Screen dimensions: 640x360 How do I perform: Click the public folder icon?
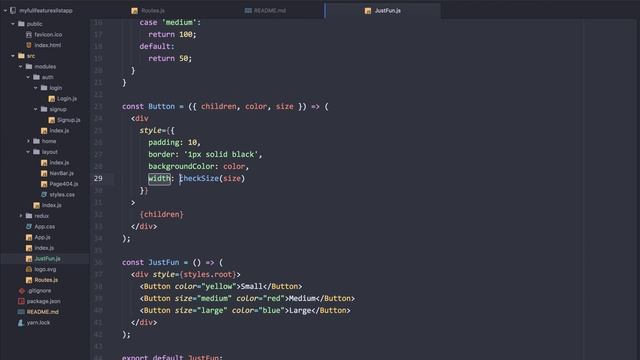21,24
